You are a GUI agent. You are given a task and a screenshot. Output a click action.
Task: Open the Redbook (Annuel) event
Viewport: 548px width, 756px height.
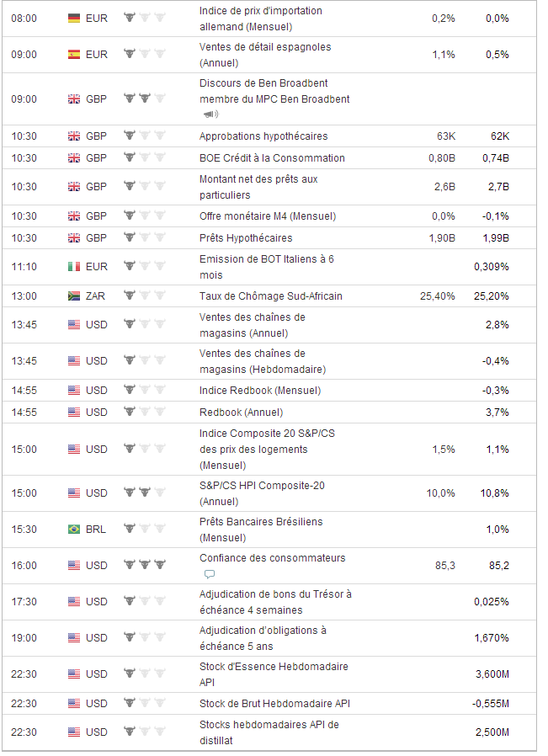pos(241,413)
